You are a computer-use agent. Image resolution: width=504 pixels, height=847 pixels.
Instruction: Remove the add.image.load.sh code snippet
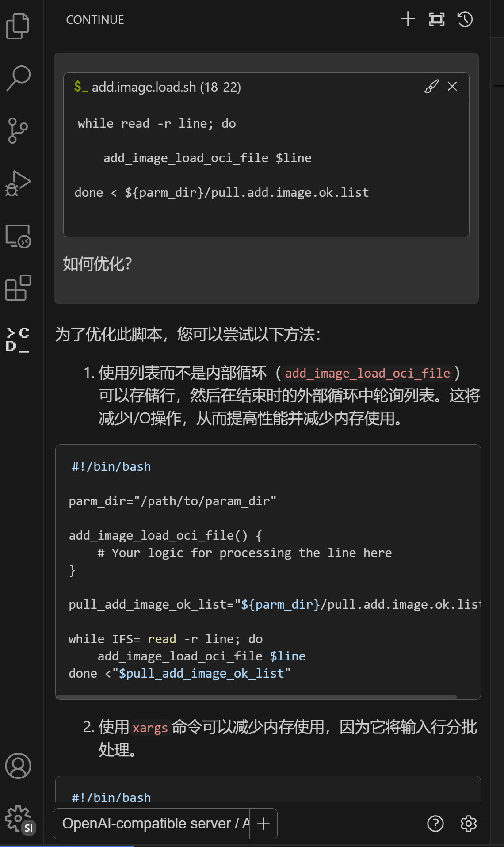coord(452,86)
